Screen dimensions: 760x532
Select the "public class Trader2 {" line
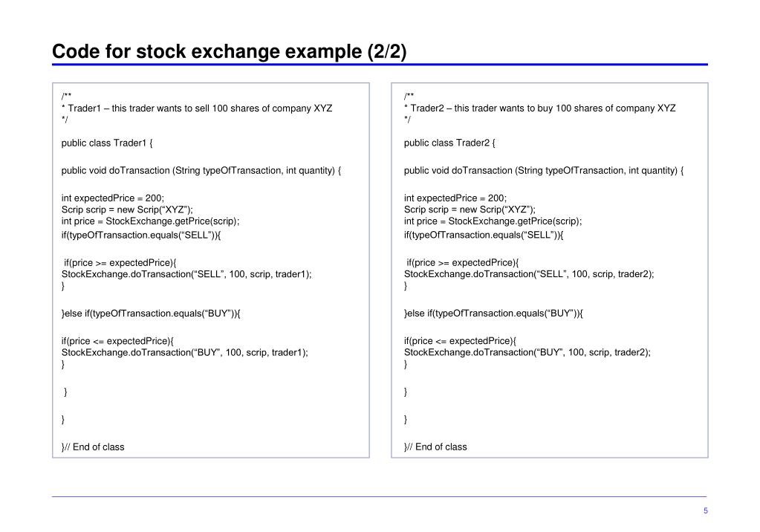[x=449, y=143]
